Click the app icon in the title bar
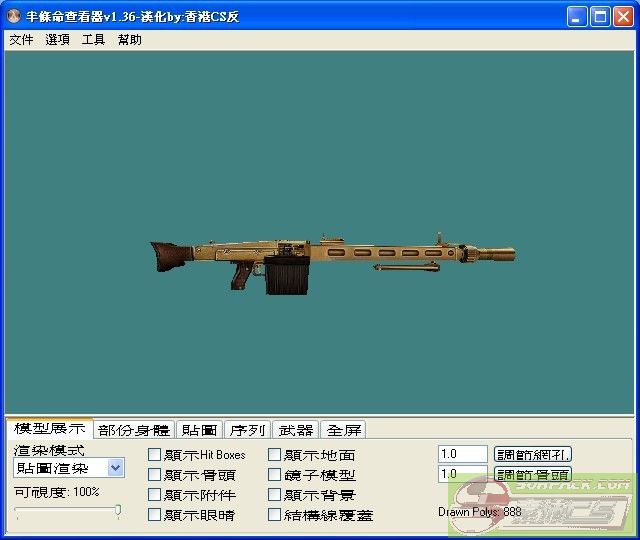The height and width of the screenshot is (540, 640). click(12, 17)
